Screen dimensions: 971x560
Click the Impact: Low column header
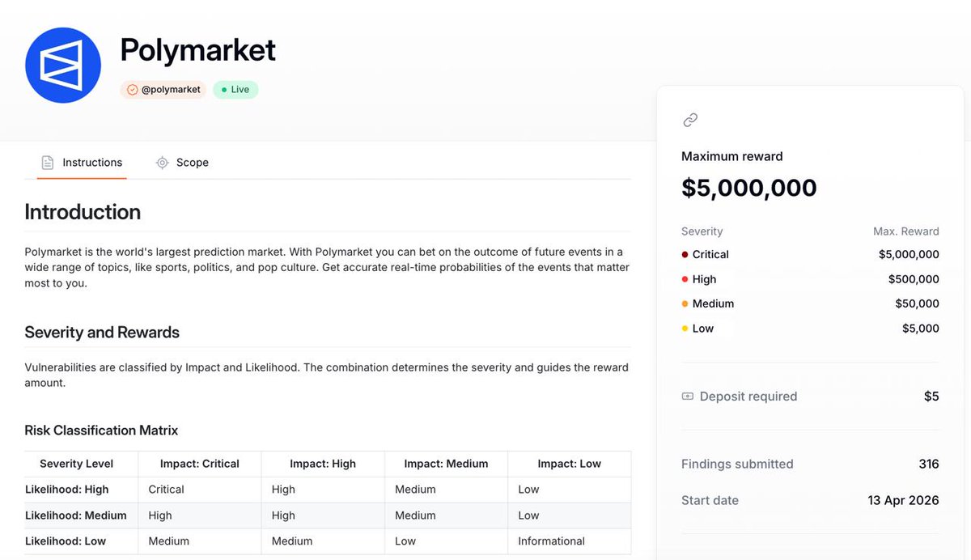tap(570, 464)
